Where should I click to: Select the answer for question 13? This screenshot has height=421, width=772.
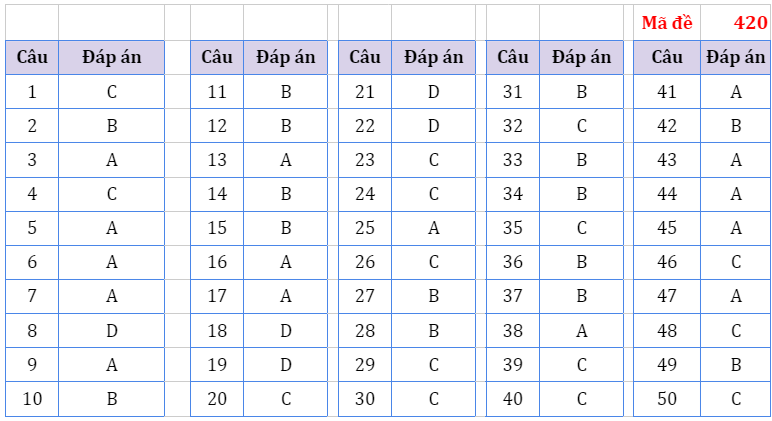tap(286, 160)
